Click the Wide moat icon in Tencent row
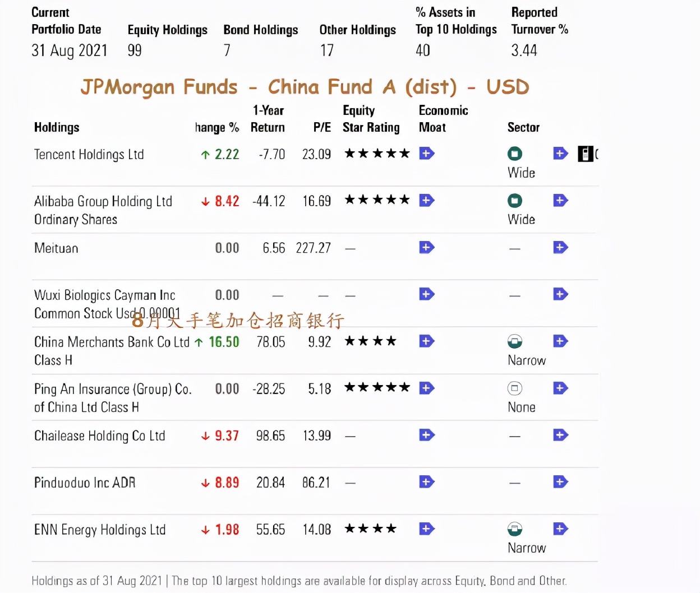The image size is (700, 593). (x=514, y=154)
